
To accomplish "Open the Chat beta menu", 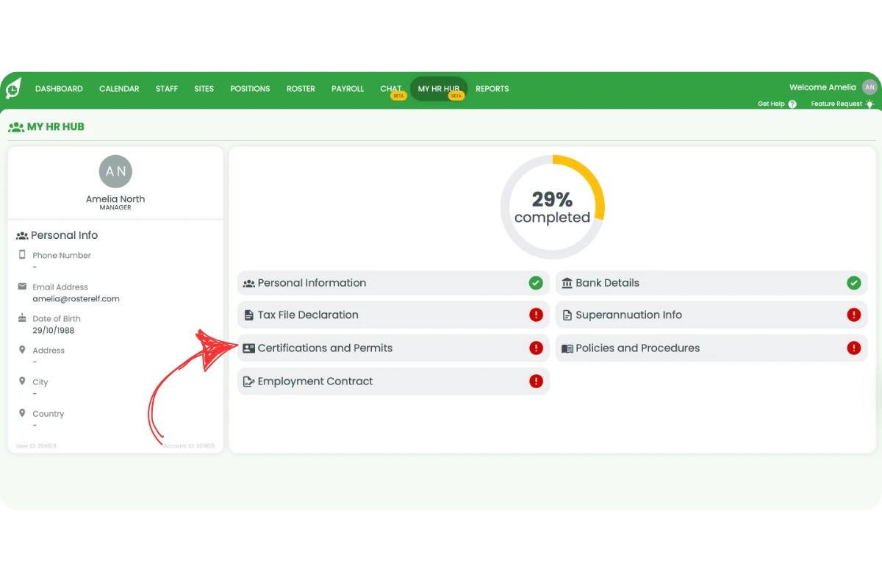I will pos(392,90).
